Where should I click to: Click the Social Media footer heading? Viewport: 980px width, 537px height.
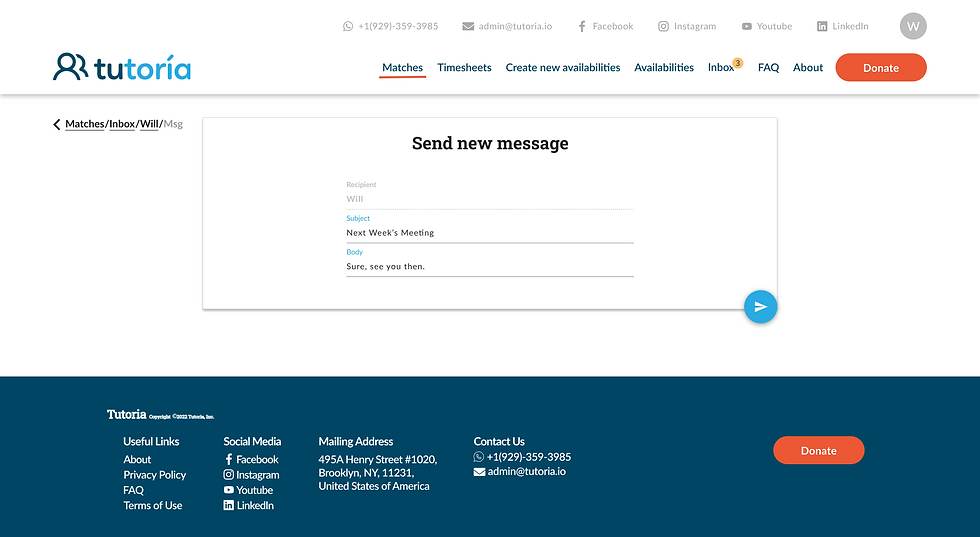[252, 441]
